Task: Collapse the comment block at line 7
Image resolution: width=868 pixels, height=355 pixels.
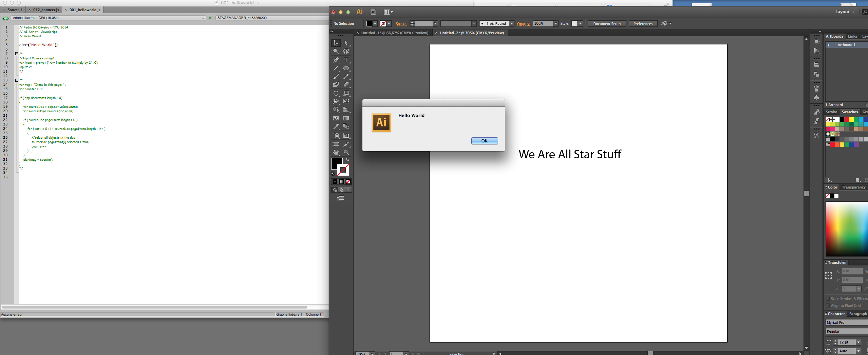Action: point(17,54)
